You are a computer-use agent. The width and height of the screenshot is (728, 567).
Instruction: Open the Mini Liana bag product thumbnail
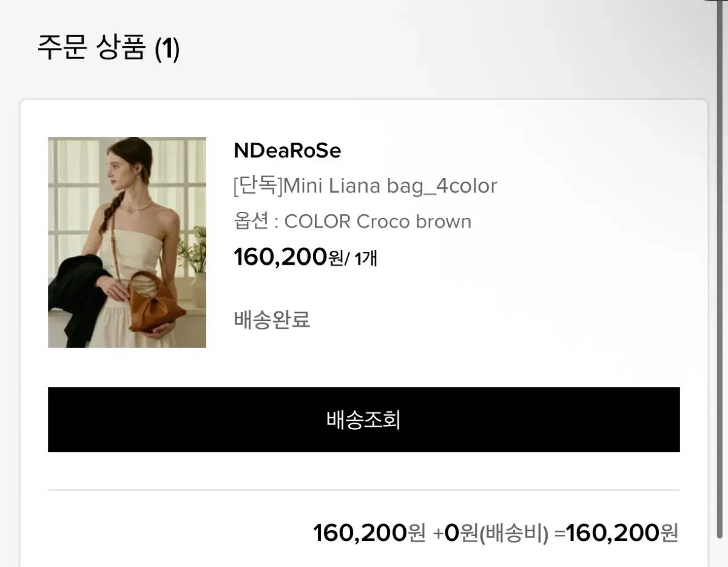(x=127, y=242)
